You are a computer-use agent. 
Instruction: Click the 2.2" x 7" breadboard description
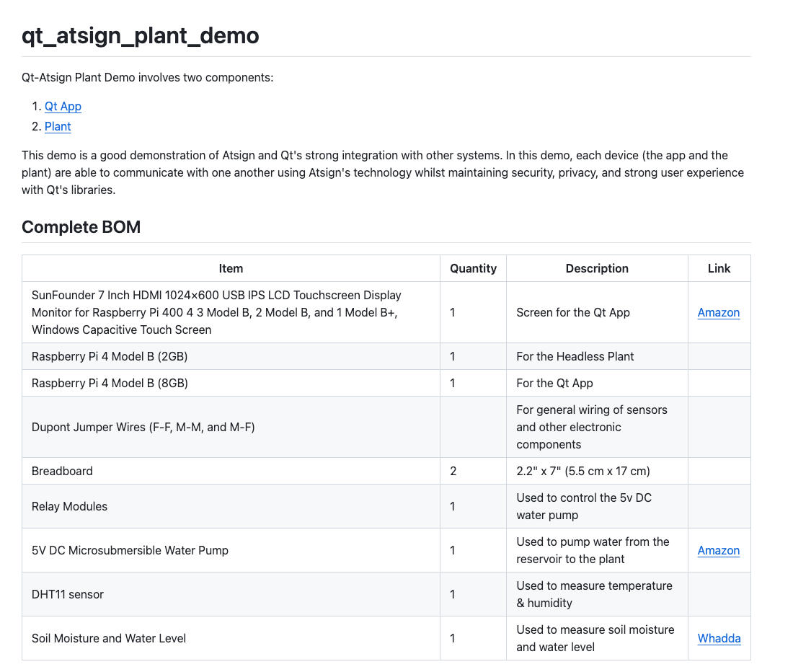click(583, 472)
